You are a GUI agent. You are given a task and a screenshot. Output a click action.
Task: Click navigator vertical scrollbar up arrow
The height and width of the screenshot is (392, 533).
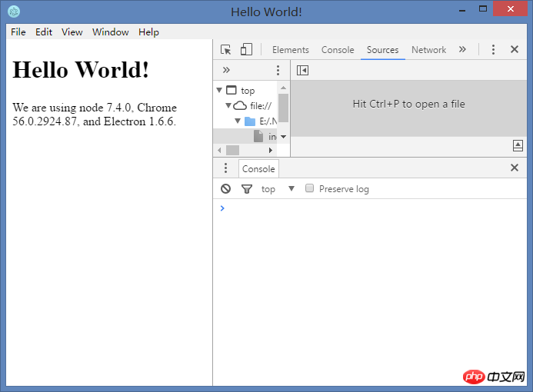tap(283, 88)
